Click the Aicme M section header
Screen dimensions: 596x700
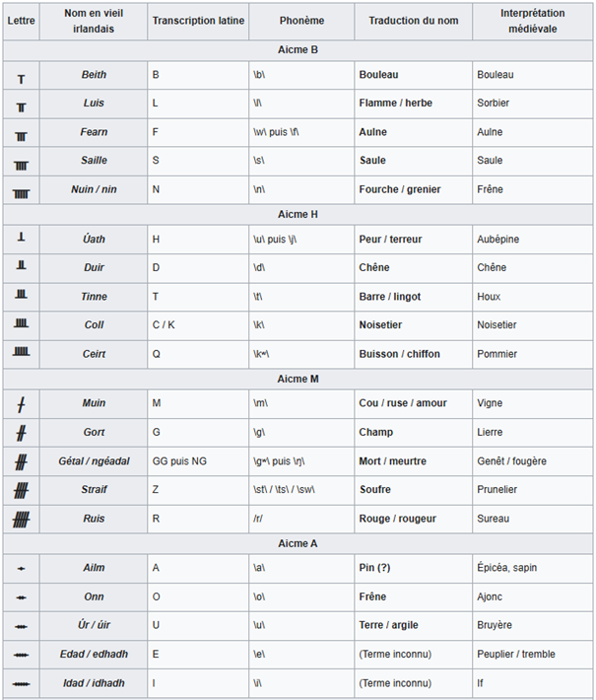click(298, 379)
